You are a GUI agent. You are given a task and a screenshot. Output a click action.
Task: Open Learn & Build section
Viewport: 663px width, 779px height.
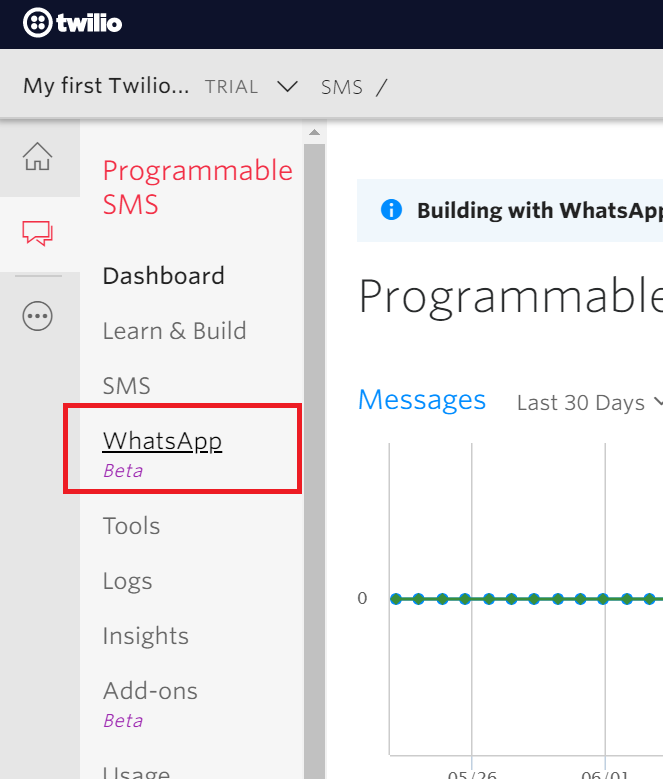tap(174, 331)
